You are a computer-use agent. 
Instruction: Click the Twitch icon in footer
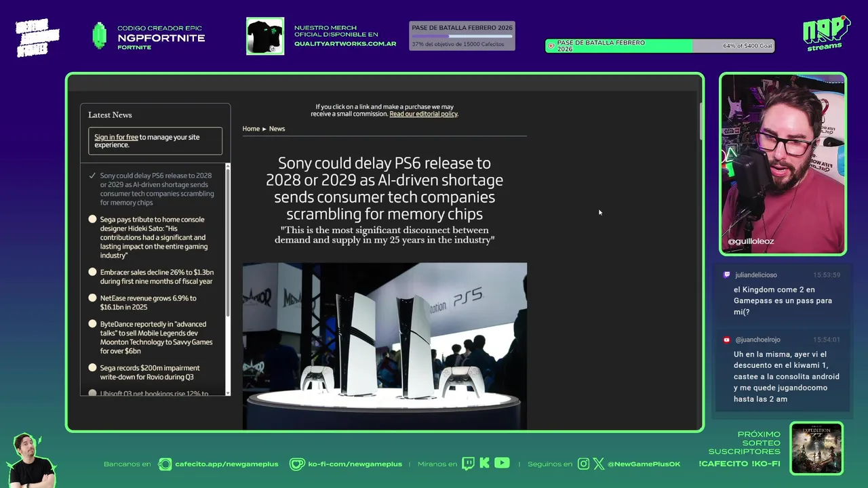point(468,464)
